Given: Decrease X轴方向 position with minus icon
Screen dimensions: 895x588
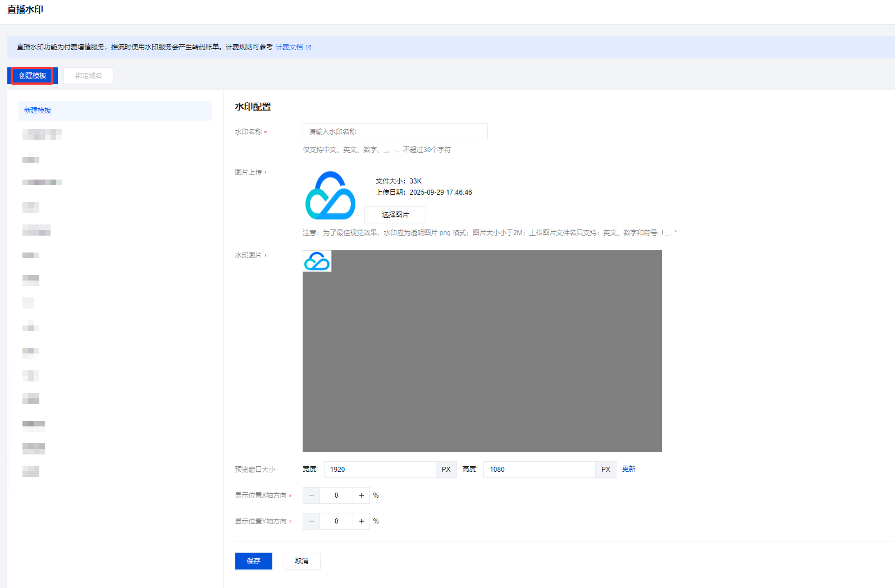Looking at the screenshot, I should (311, 495).
